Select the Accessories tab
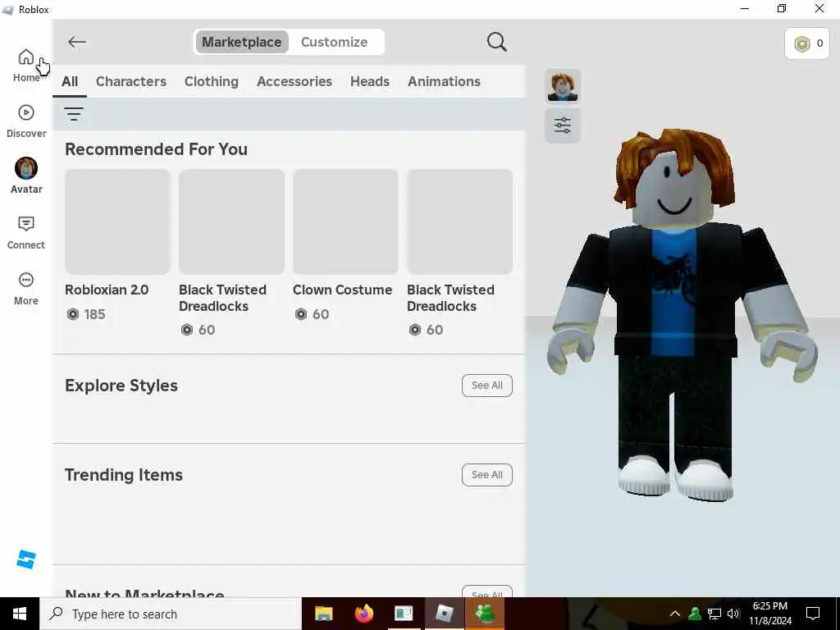 pyautogui.click(x=294, y=81)
